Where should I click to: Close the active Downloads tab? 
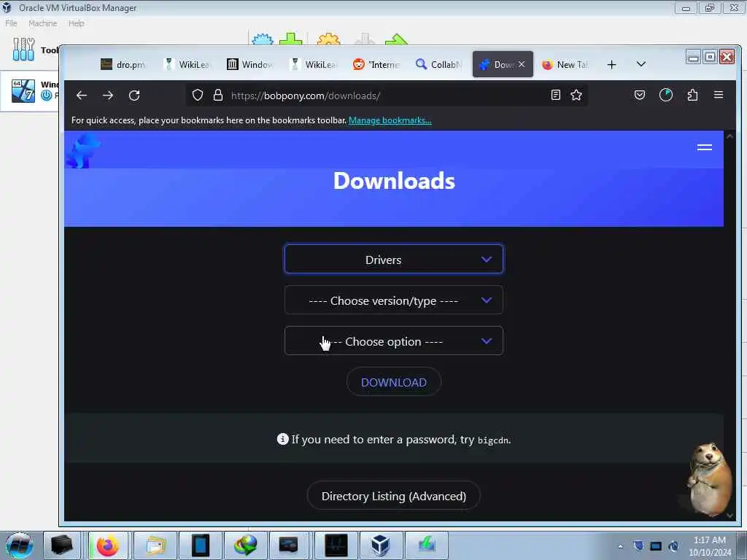coord(522,64)
